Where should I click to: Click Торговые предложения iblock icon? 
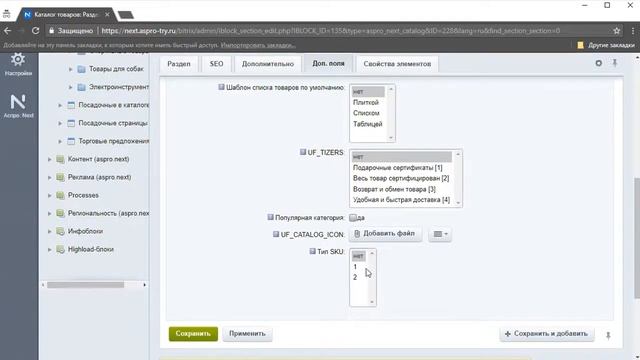(x=71, y=141)
